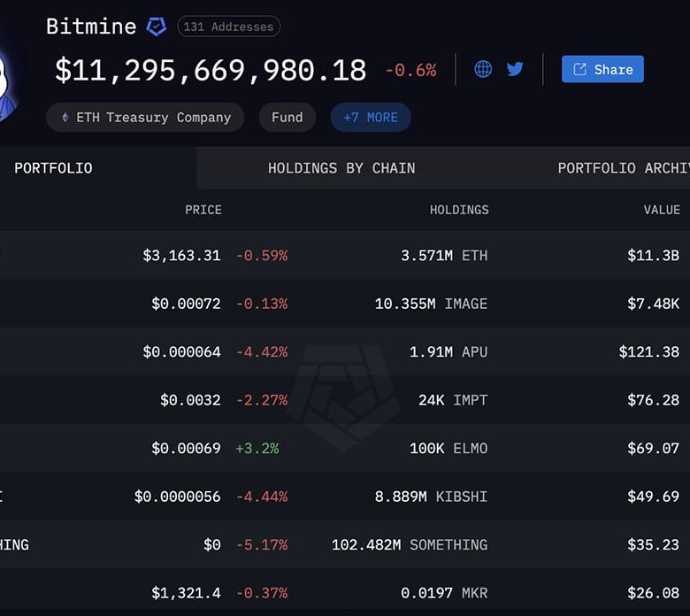The height and width of the screenshot is (616, 690).
Task: Sort by the HOLDINGS column header
Action: pyautogui.click(x=458, y=210)
